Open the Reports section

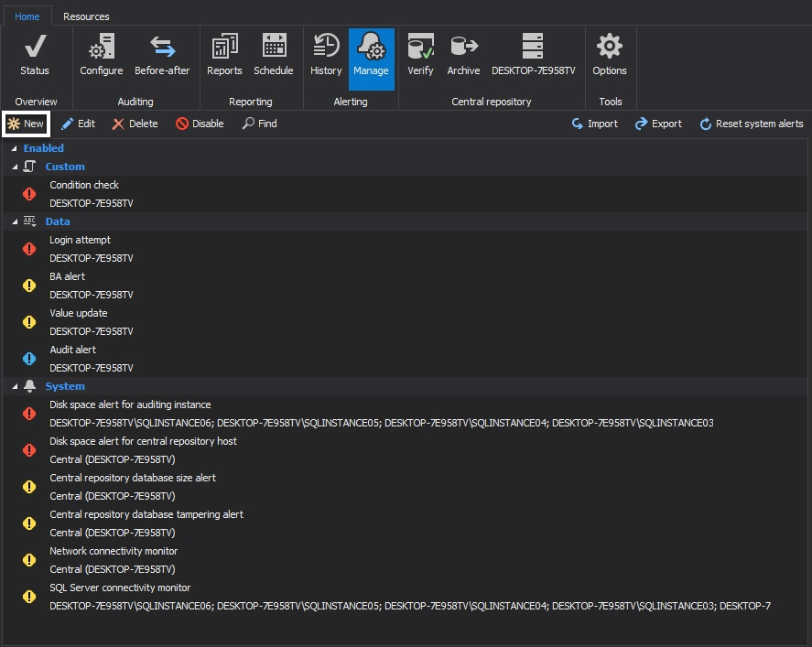(224, 56)
